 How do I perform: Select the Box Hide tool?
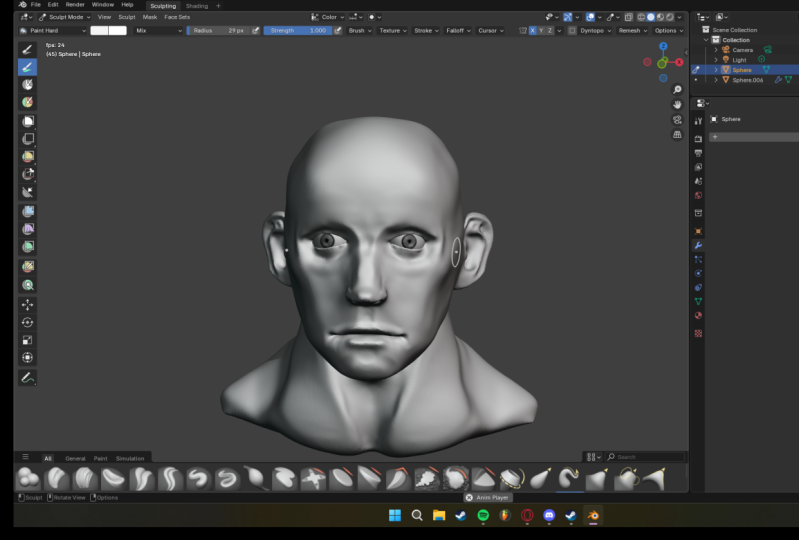(x=28, y=139)
